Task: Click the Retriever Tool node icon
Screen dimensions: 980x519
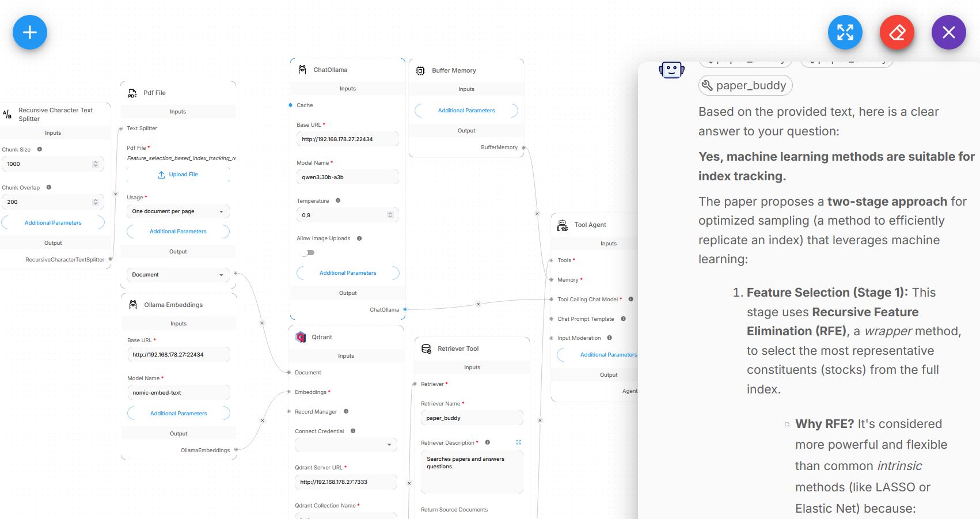Action: [x=426, y=348]
